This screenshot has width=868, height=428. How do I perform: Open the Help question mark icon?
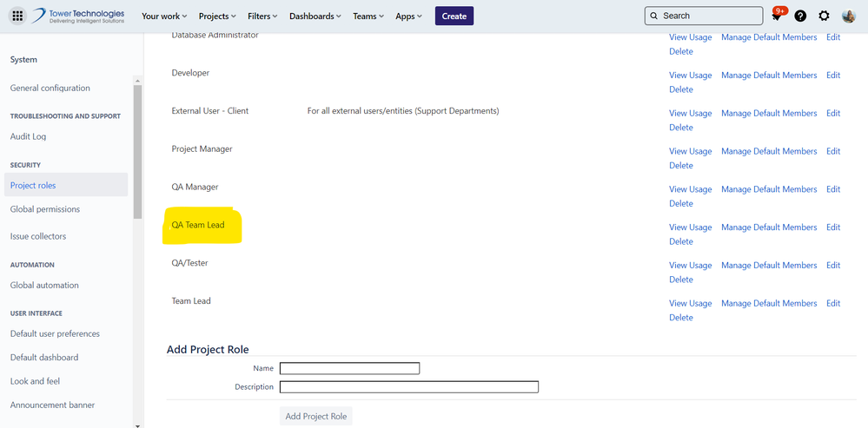pyautogui.click(x=800, y=16)
